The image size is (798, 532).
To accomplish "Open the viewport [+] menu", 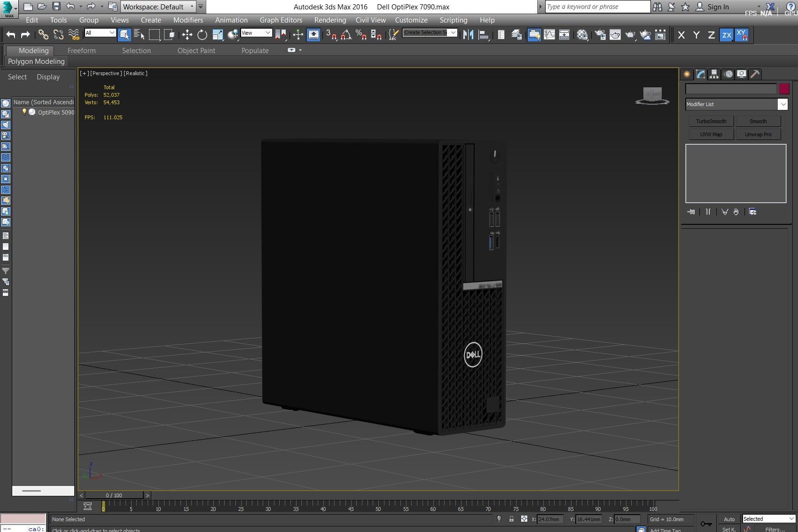I will 84,73.
